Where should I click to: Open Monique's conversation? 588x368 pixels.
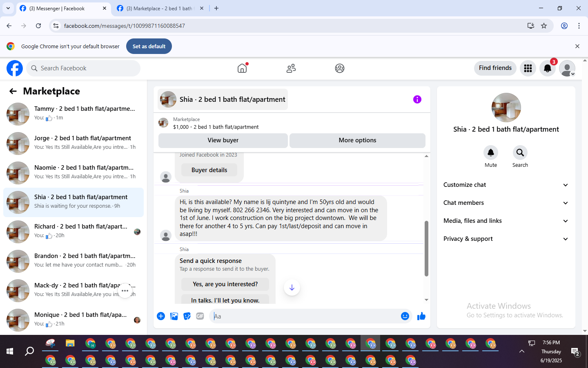pyautogui.click(x=73, y=320)
